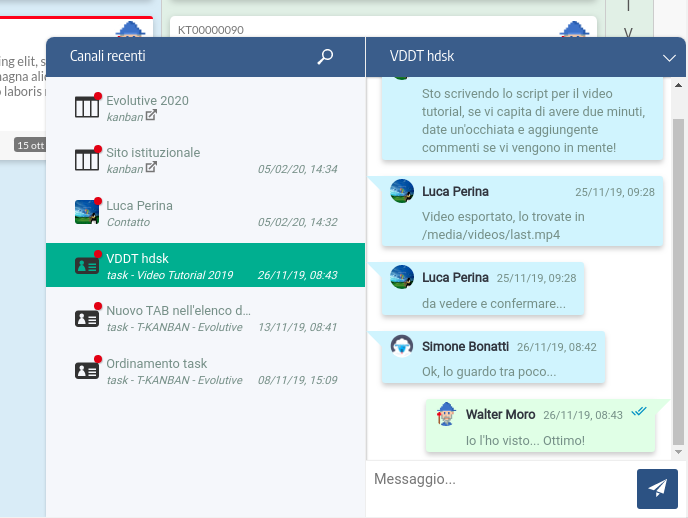Collapse the VDDT hdsk chat panel chevron
Viewport: 688px width, 518px height.
(670, 58)
